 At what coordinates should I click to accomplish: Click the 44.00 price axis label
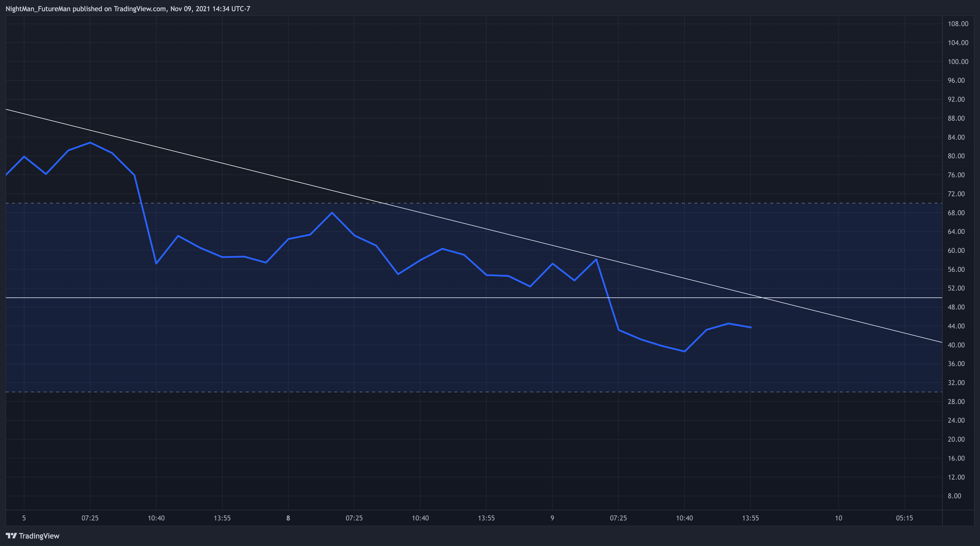[x=956, y=326]
